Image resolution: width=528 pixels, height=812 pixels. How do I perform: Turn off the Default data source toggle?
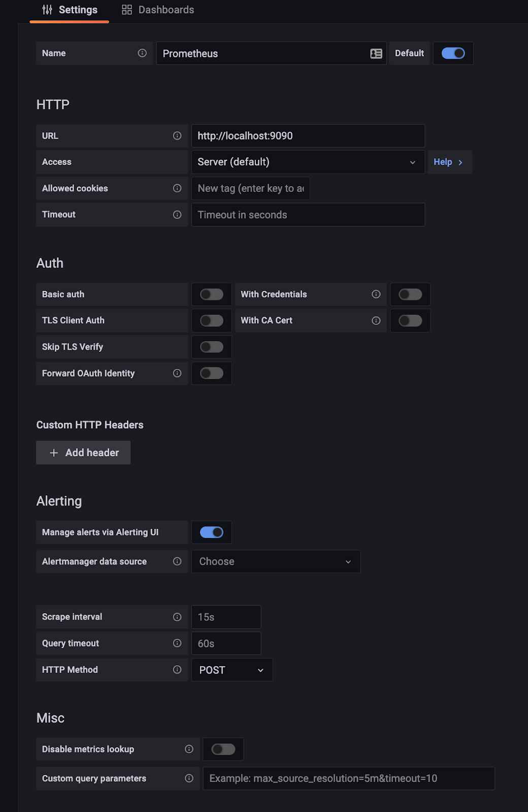point(453,53)
